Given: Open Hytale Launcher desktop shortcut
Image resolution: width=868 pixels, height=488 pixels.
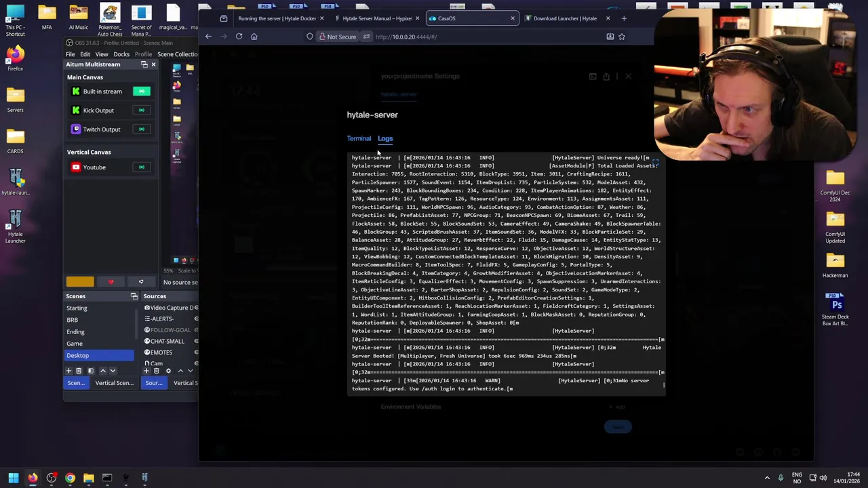Looking at the screenshot, I should [15, 226].
